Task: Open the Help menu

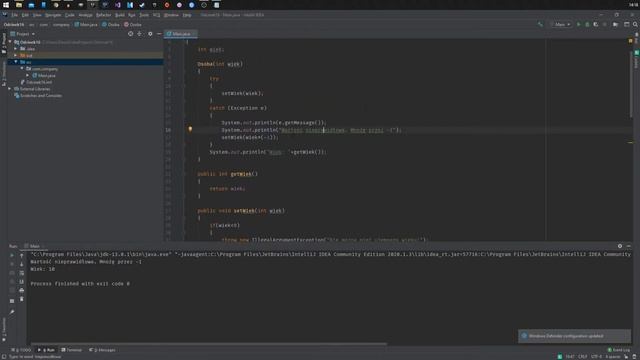Action: 187,15
